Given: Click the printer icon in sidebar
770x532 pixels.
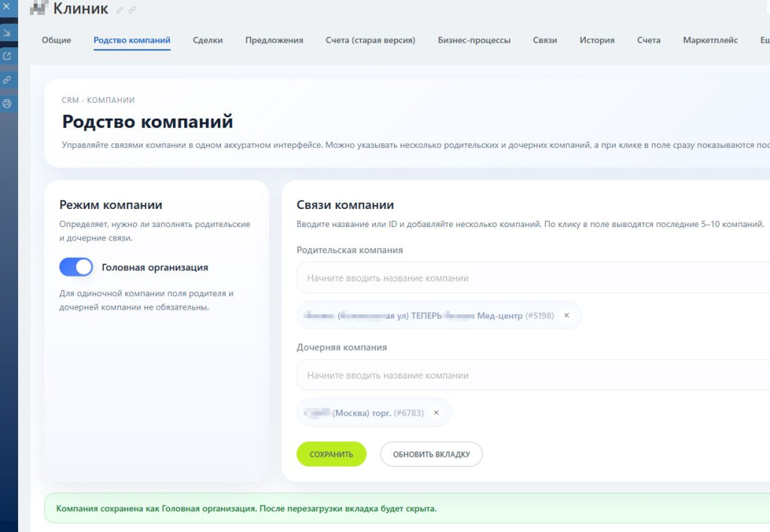Looking at the screenshot, I should [7, 104].
